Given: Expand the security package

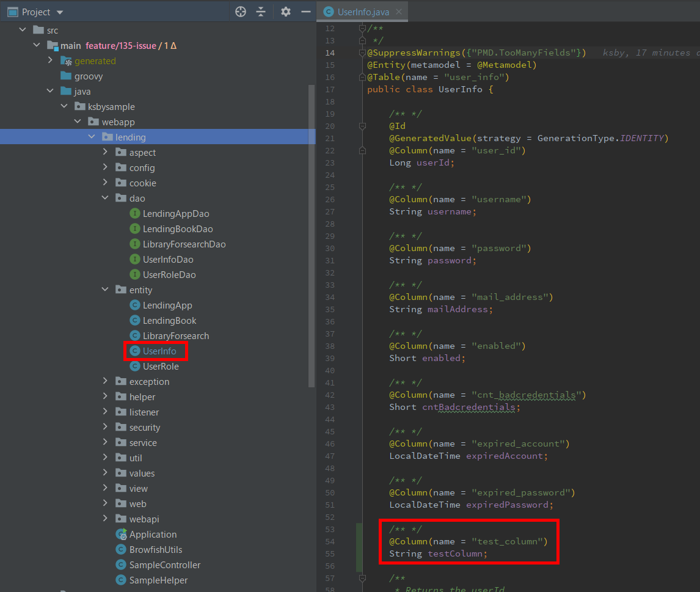Looking at the screenshot, I should pos(105,427).
